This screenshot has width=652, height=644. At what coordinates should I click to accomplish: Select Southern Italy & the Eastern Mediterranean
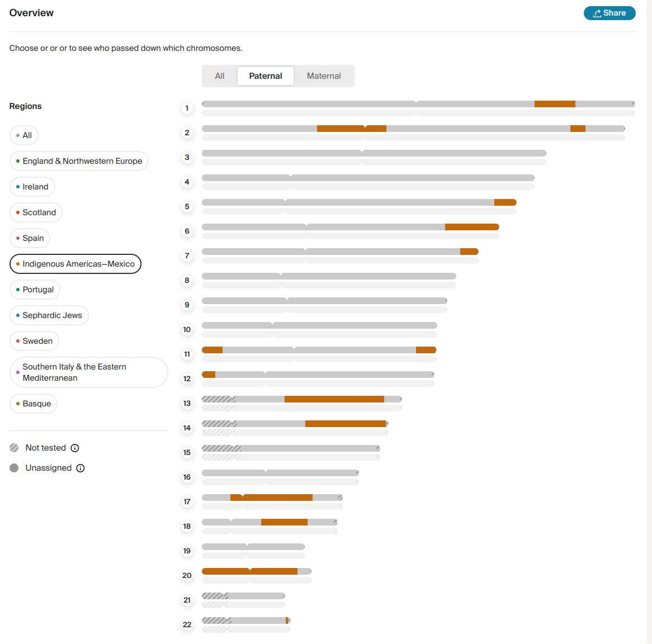coord(88,372)
